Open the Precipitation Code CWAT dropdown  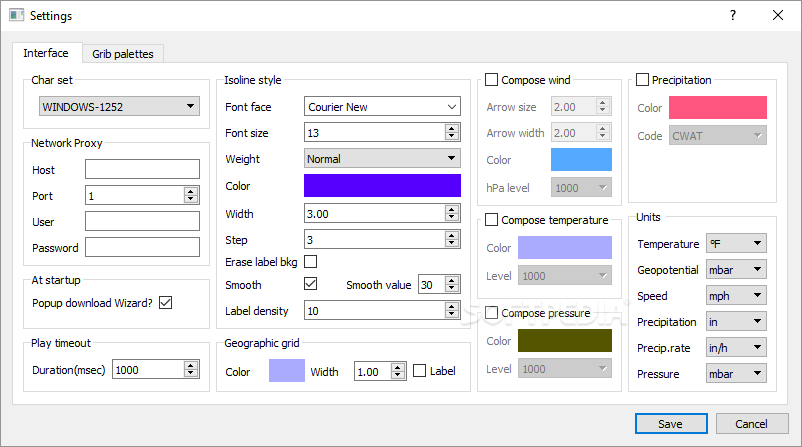(718, 135)
